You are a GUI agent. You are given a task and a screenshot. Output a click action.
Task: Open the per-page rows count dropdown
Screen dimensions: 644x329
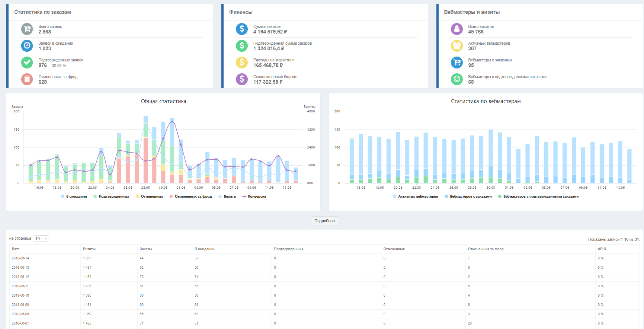point(41,239)
